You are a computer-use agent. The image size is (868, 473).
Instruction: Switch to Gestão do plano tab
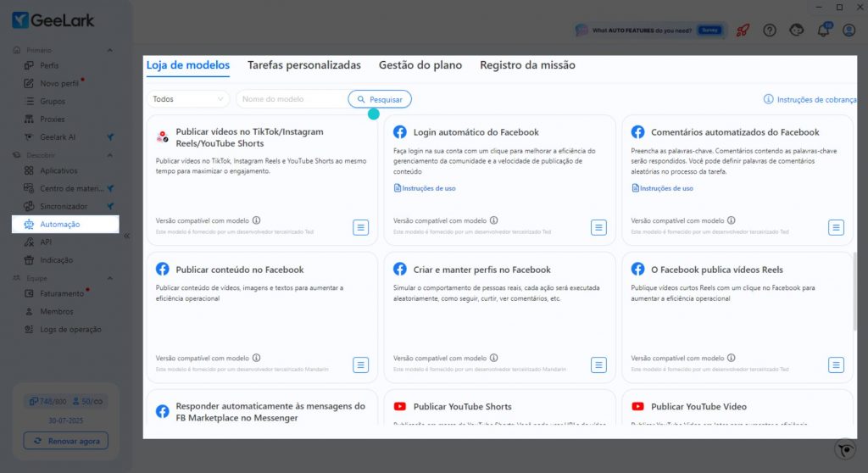tap(420, 65)
